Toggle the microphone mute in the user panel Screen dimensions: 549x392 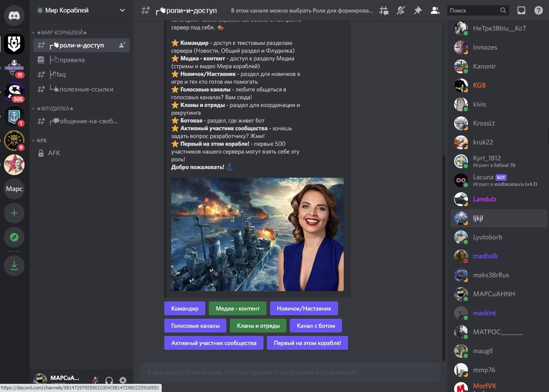click(x=95, y=381)
